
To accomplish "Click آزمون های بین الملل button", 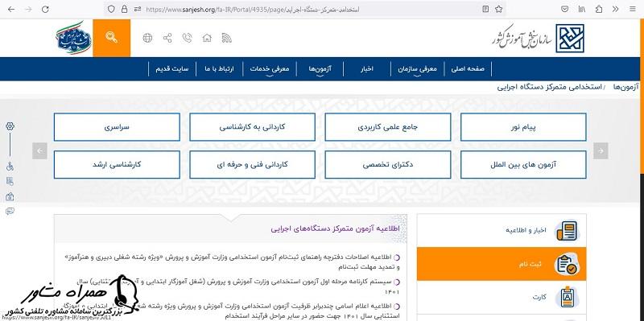I will (x=523, y=165).
